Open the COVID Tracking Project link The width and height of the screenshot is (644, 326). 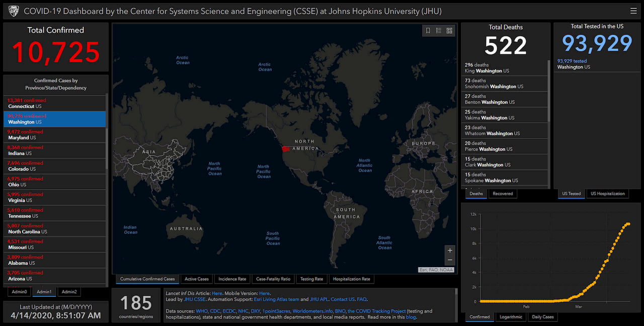pos(376,311)
